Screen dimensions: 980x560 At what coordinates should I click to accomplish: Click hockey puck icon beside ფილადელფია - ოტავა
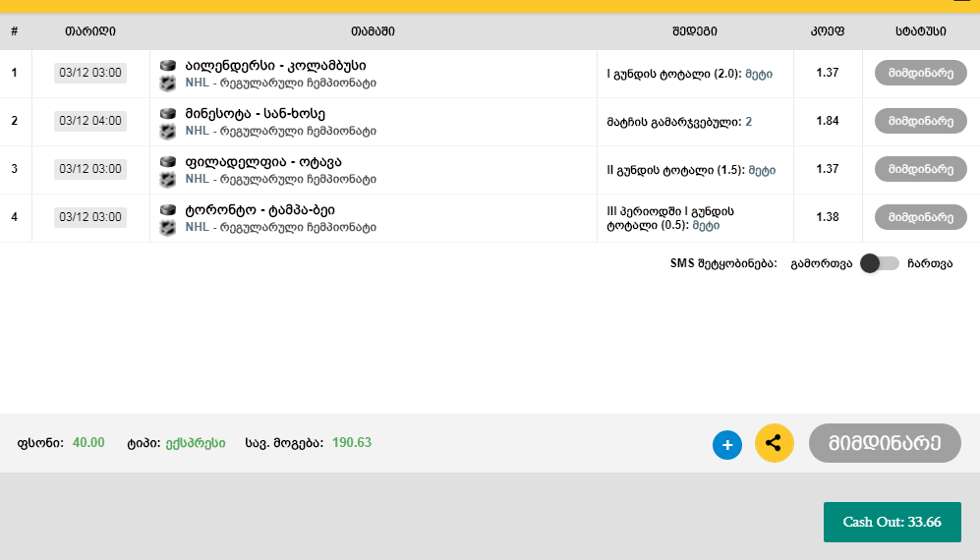click(x=167, y=162)
